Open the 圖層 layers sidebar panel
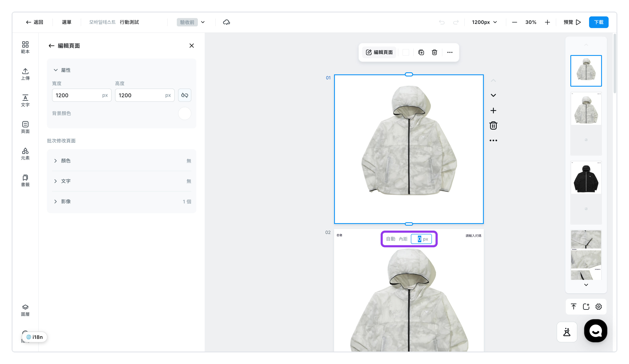This screenshot has height=364, width=629. (25, 310)
